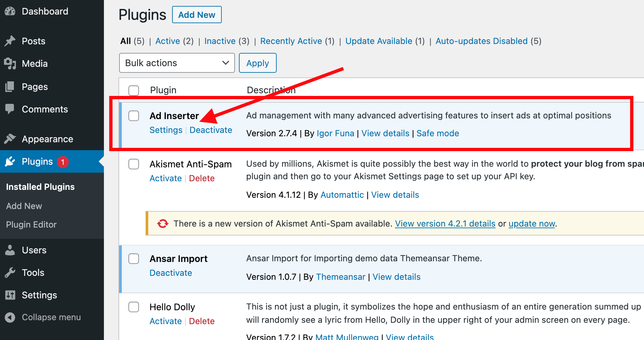Filter by Auto-updates Disabled plugins
Viewport: 644px width, 340px height.
pyautogui.click(x=488, y=41)
